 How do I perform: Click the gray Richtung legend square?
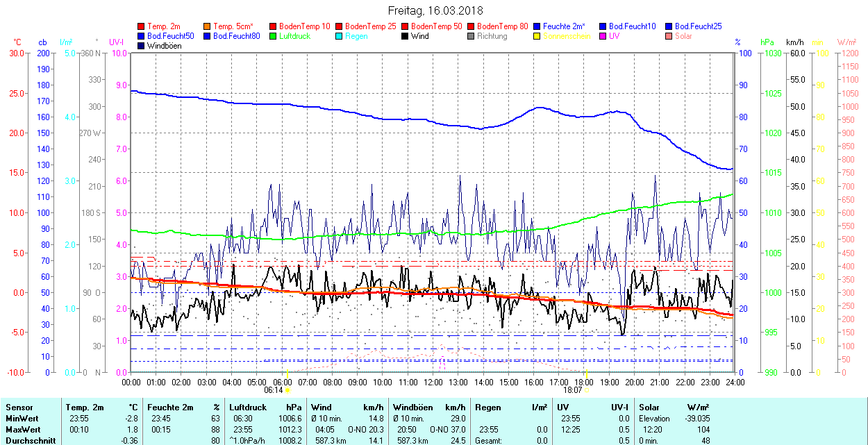pyautogui.click(x=471, y=36)
